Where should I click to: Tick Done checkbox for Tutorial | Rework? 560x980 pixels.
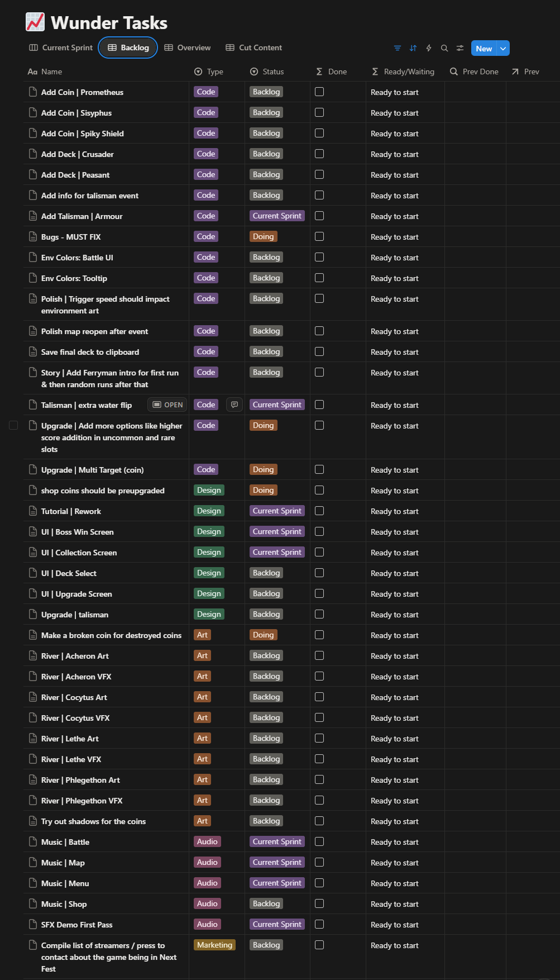coord(319,511)
